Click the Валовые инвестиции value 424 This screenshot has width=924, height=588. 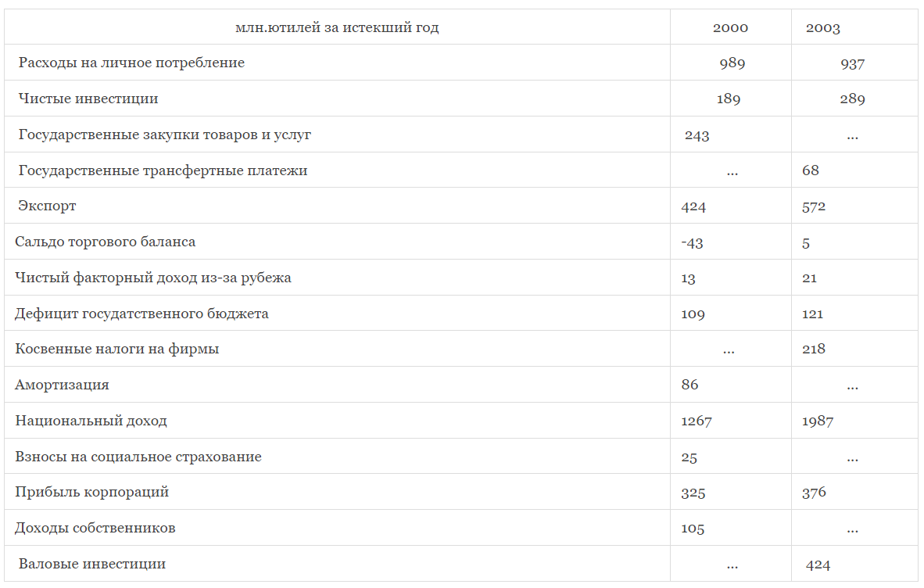[818, 565]
